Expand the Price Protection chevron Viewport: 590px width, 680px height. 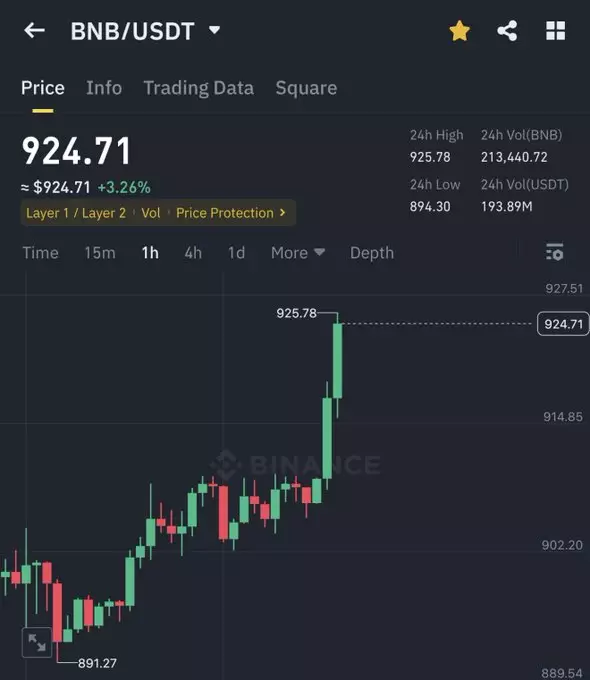[x=282, y=212]
